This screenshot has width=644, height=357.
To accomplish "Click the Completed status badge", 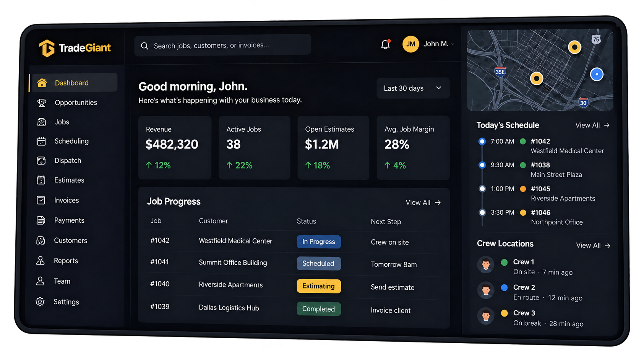I will (319, 309).
